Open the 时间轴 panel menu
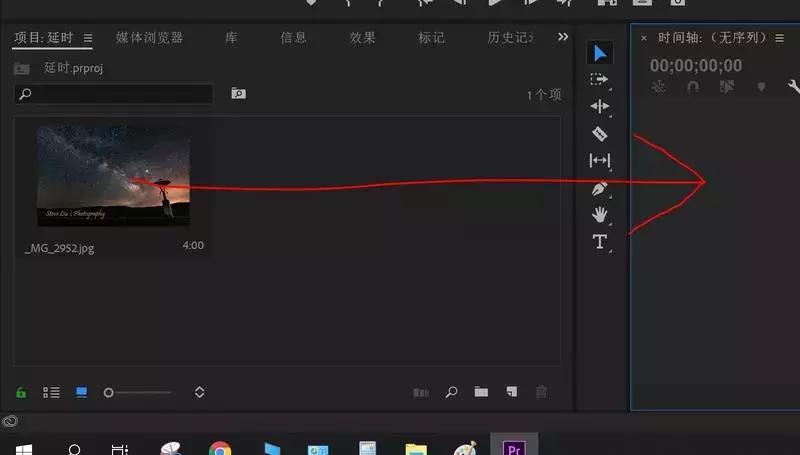The height and width of the screenshot is (455, 800). [x=780, y=38]
